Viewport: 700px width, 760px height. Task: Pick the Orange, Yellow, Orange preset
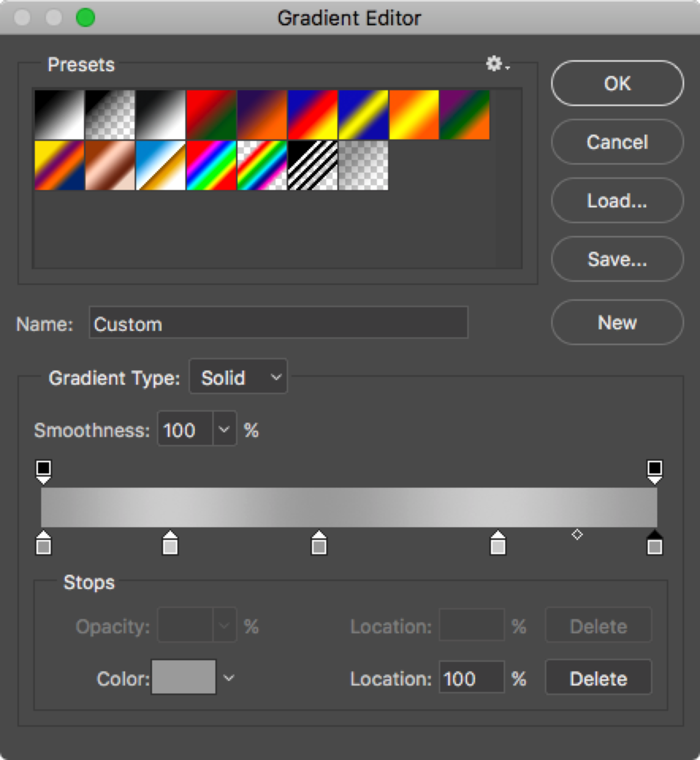point(414,115)
